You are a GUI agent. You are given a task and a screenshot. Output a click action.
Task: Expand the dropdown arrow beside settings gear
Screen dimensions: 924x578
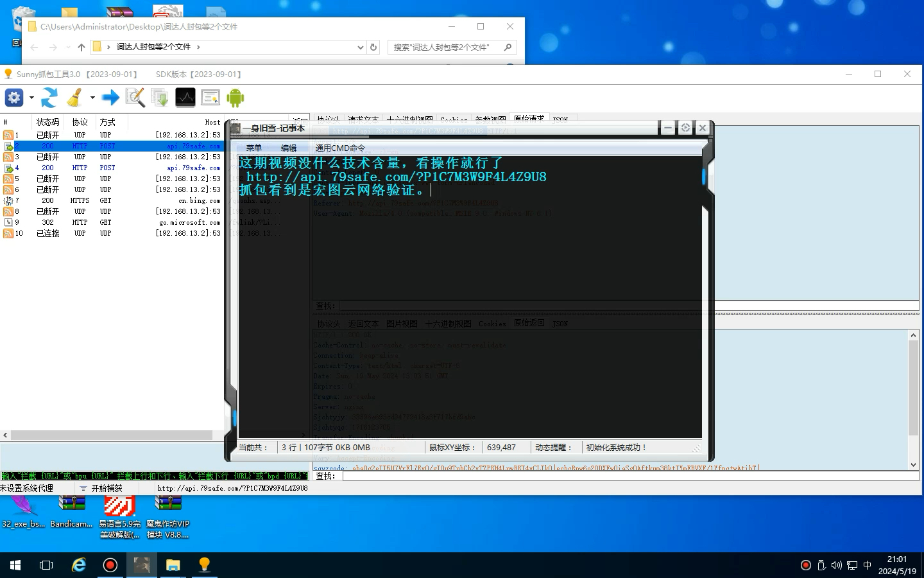31,98
